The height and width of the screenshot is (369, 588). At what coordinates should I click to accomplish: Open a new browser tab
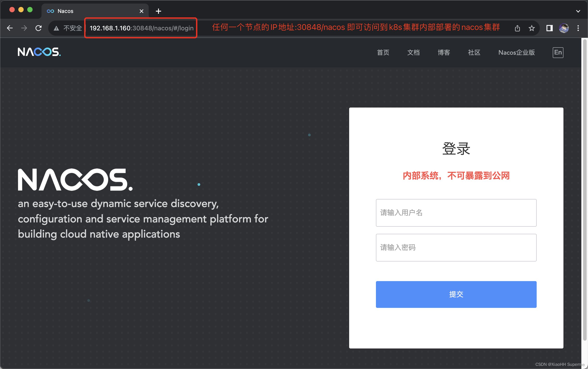pyautogui.click(x=158, y=11)
